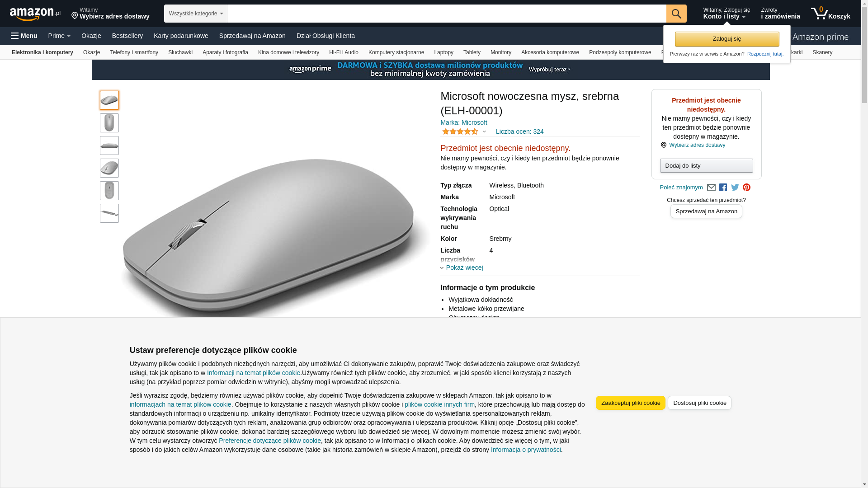Image resolution: width=868 pixels, height=488 pixels.
Task: Open Laptopy category tab
Action: pyautogui.click(x=443, y=52)
